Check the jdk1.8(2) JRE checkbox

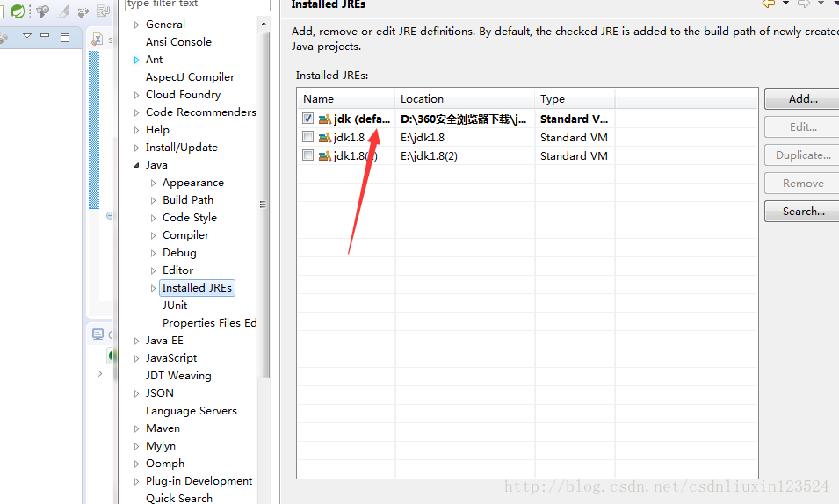(307, 155)
